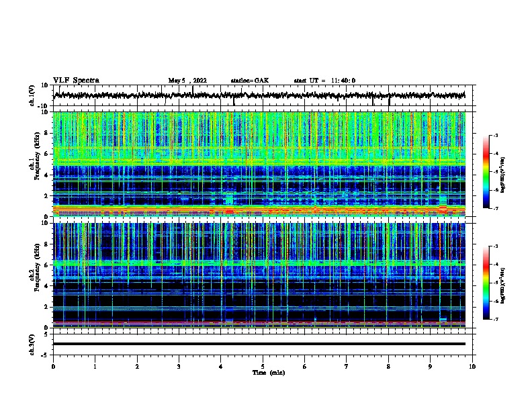This screenshot has height=411, width=532.
Task: Click the "ch.1(V)" waveform axis label
Action: (x=32, y=95)
